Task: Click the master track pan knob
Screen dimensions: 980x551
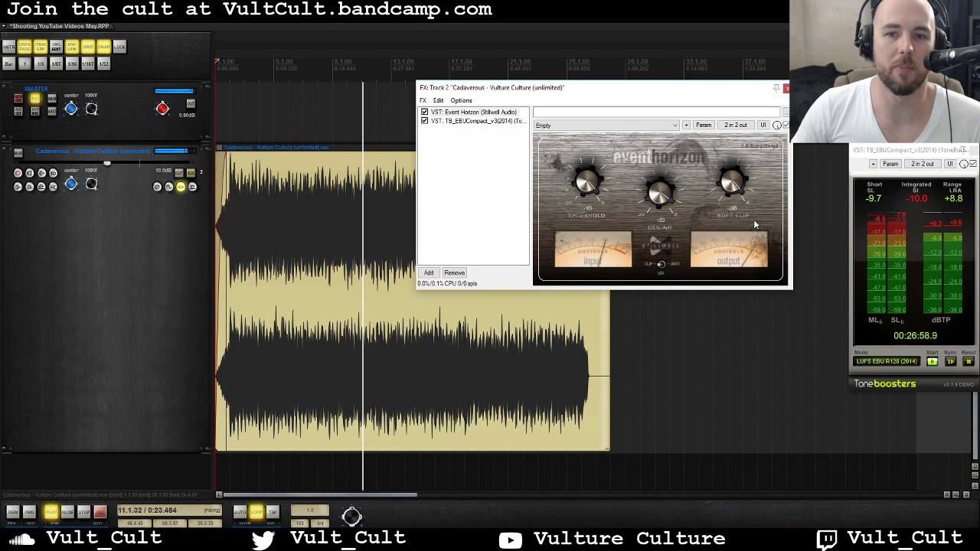Action: [x=71, y=109]
